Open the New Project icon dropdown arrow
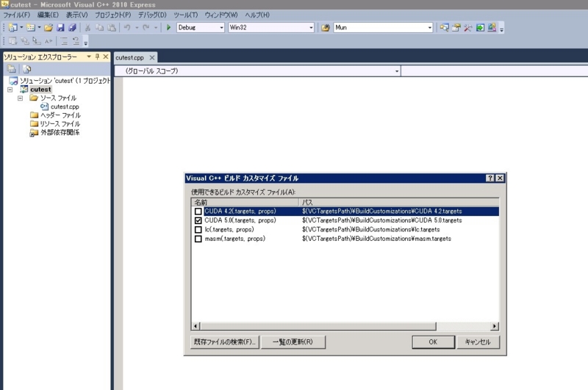The height and width of the screenshot is (390, 588). 21,27
